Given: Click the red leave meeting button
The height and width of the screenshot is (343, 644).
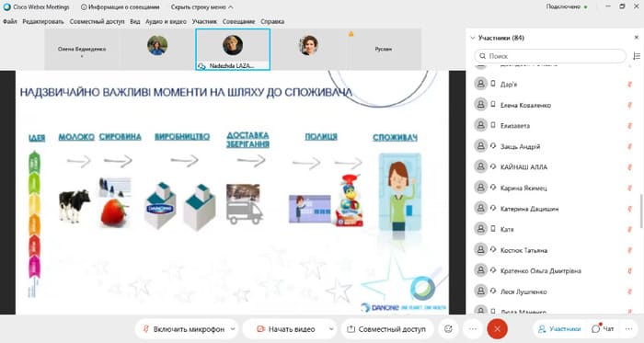Looking at the screenshot, I should point(497,328).
